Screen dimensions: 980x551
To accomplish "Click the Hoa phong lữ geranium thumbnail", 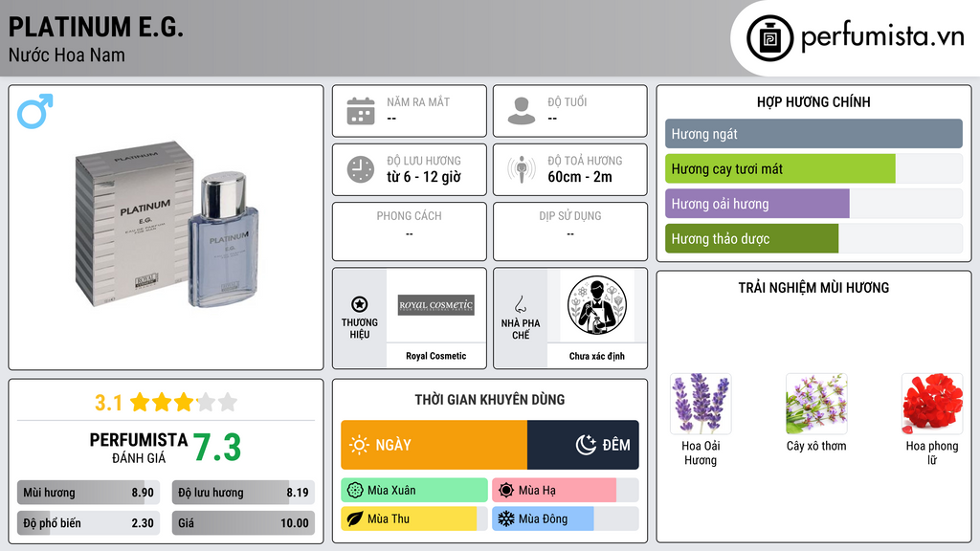I will 932,404.
